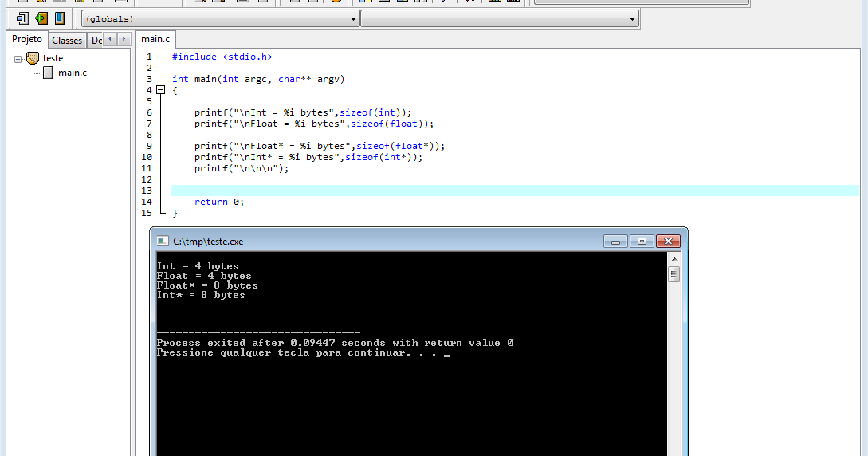The image size is (868, 456).
Task: Click the insert snippet icon left of green plus
Action: [22, 18]
